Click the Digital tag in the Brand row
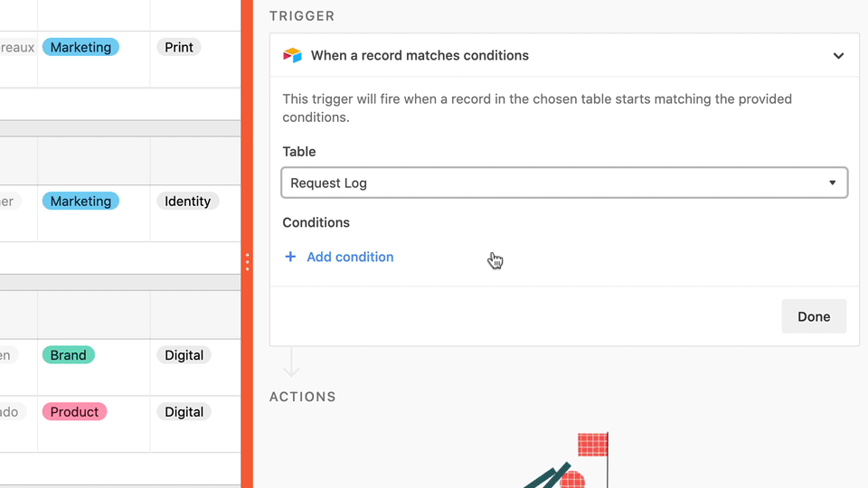This screenshot has height=488, width=868. (x=184, y=354)
